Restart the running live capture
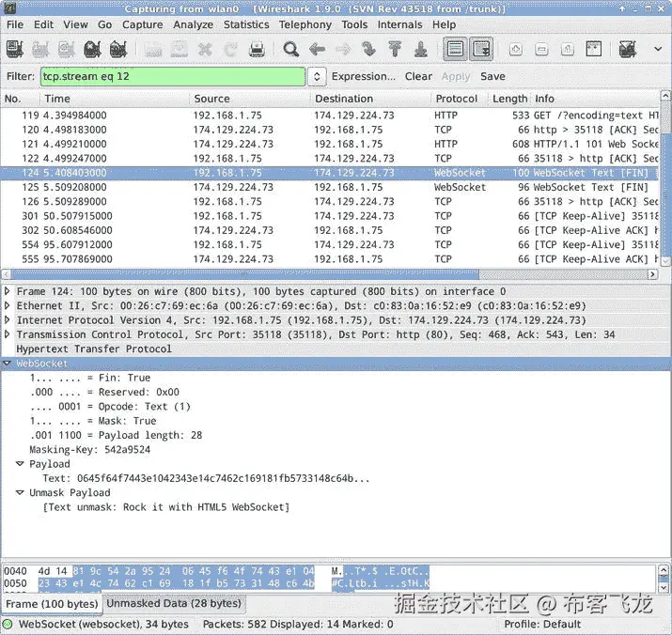This screenshot has height=635, width=672. [x=118, y=49]
